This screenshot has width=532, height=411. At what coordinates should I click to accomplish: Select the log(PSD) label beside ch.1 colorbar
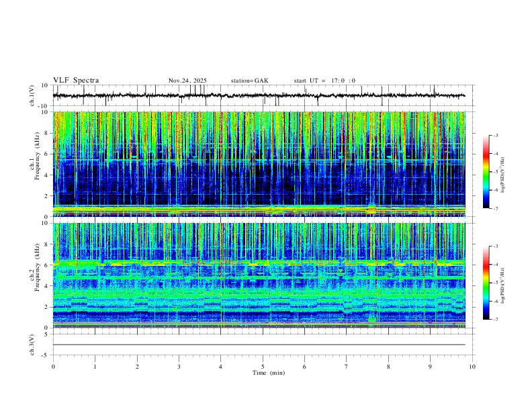[x=503, y=175]
